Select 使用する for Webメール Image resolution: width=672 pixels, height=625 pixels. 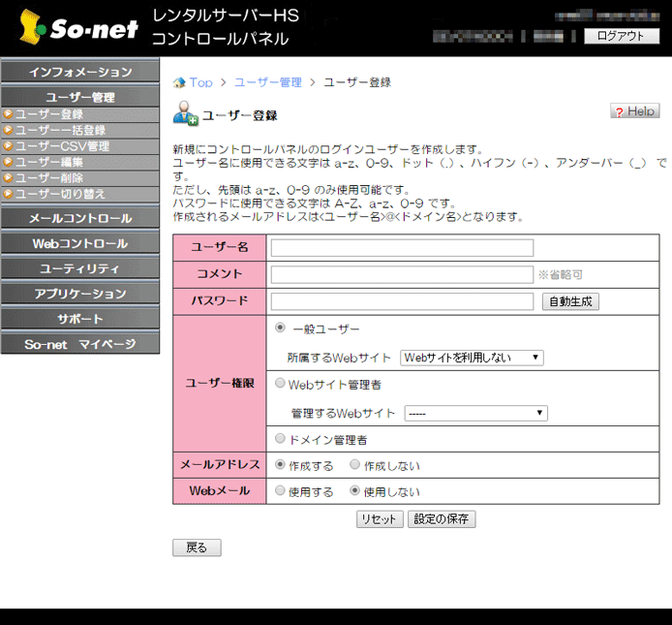pyautogui.click(x=281, y=491)
